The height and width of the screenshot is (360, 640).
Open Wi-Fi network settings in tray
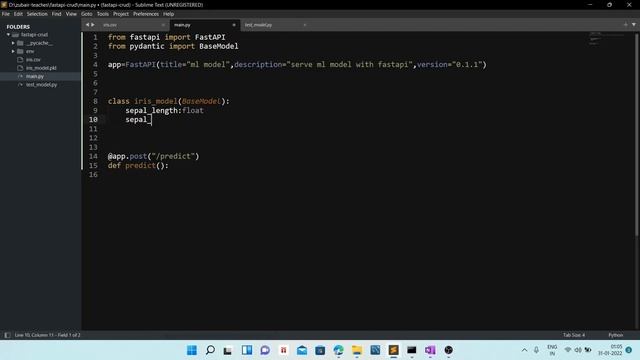(x=568, y=350)
